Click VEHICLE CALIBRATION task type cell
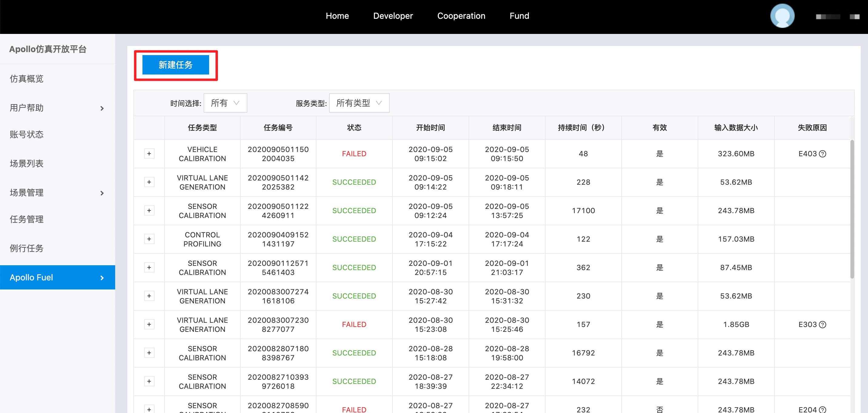Image resolution: width=868 pixels, height=413 pixels. 202,154
